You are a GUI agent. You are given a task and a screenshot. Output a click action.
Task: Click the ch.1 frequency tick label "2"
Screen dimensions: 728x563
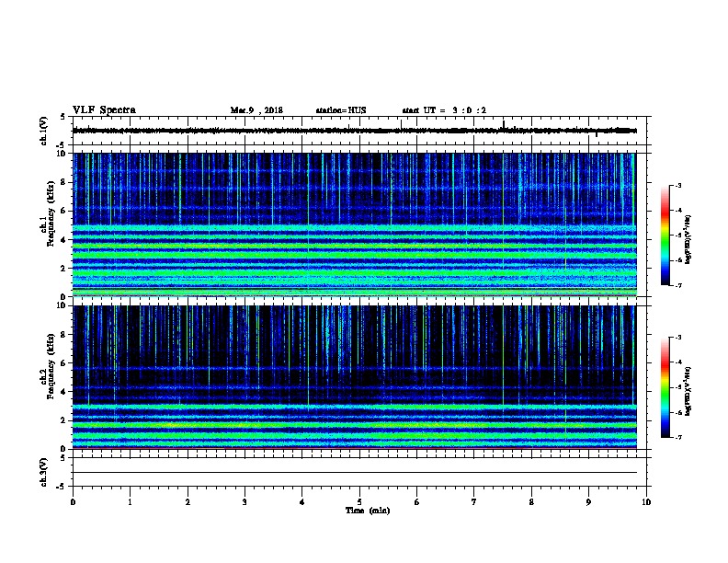point(64,269)
